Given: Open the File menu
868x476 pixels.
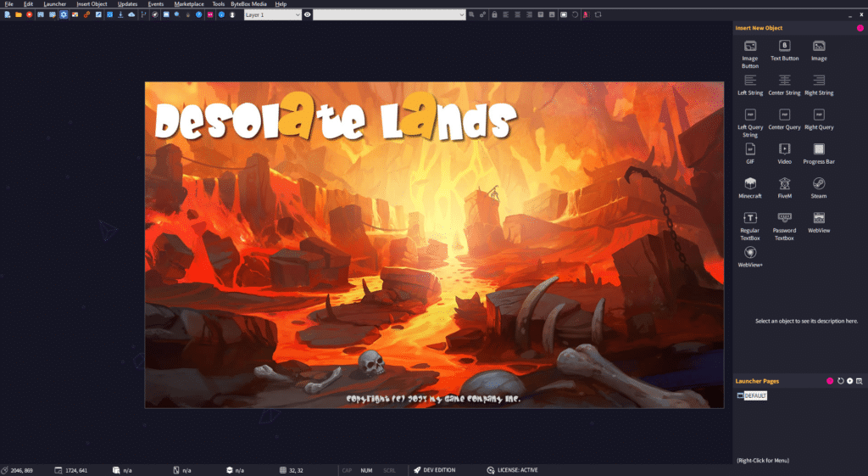Looking at the screenshot, I should tap(8, 4).
